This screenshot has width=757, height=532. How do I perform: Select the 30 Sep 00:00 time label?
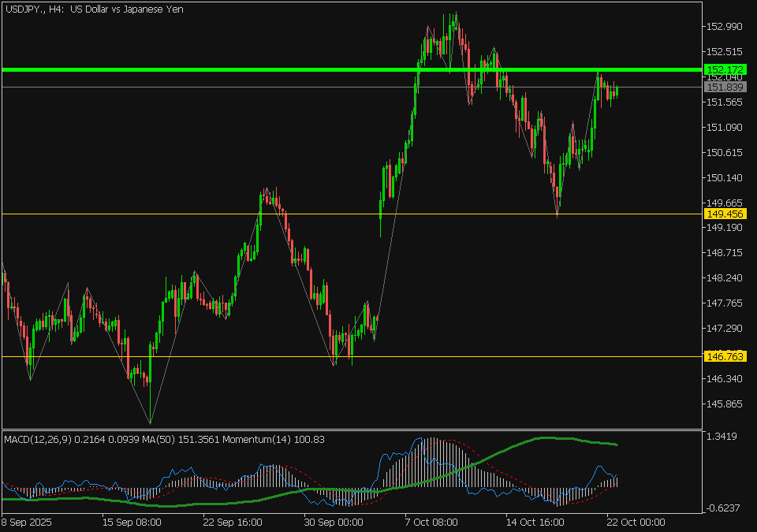(334, 522)
